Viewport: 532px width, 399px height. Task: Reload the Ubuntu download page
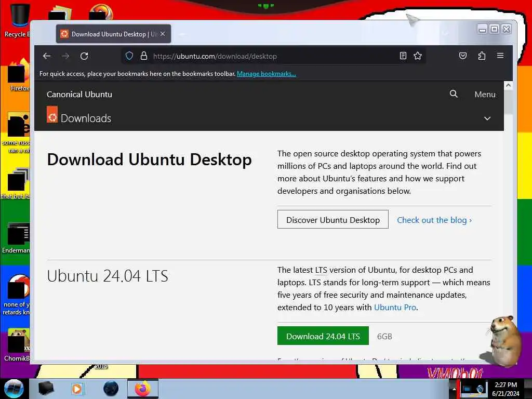[x=84, y=56]
